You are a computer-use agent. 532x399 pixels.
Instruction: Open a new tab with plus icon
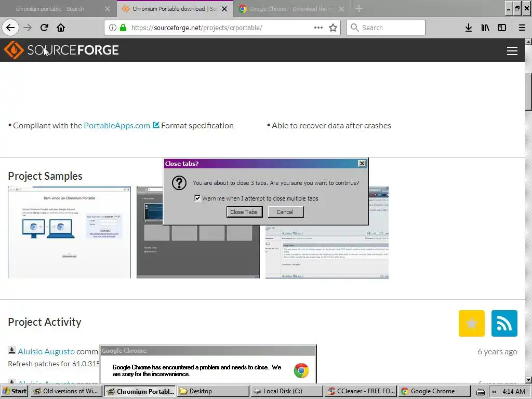point(359,8)
